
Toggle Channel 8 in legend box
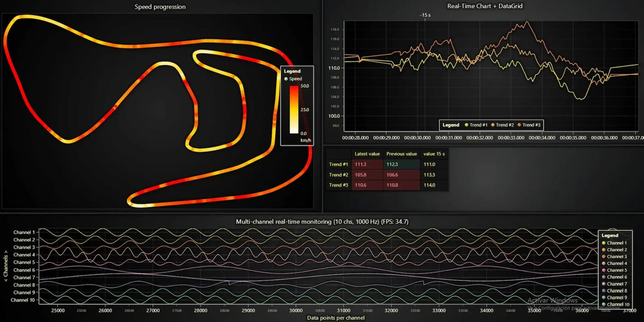point(614,291)
